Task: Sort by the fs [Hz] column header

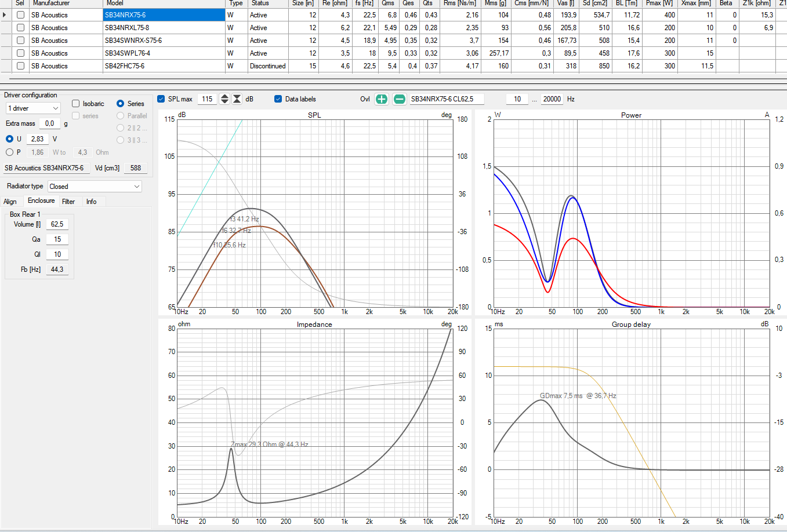Action: point(365,3)
